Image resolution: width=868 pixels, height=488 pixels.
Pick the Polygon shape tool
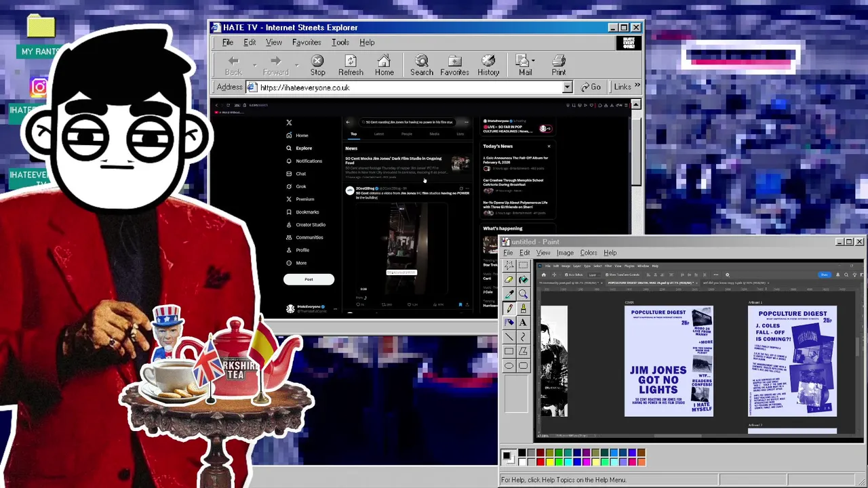[x=523, y=351]
